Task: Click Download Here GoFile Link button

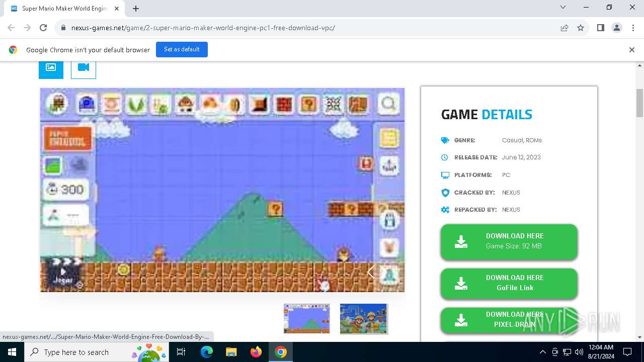Action: pos(509,283)
